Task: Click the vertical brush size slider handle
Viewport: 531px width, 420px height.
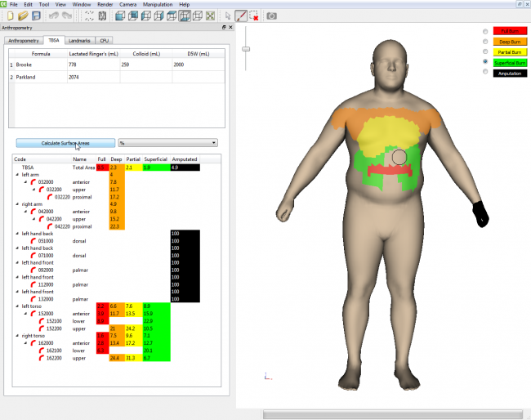Action: click(x=244, y=50)
